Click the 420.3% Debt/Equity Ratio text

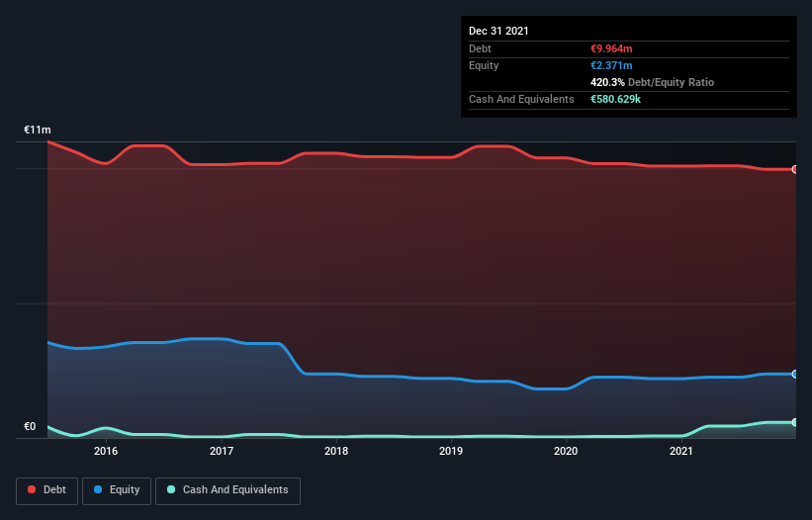coord(652,82)
